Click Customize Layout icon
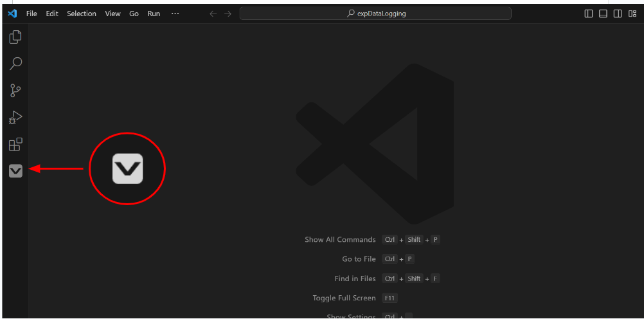Screen dimensions: 644x319 632,14
